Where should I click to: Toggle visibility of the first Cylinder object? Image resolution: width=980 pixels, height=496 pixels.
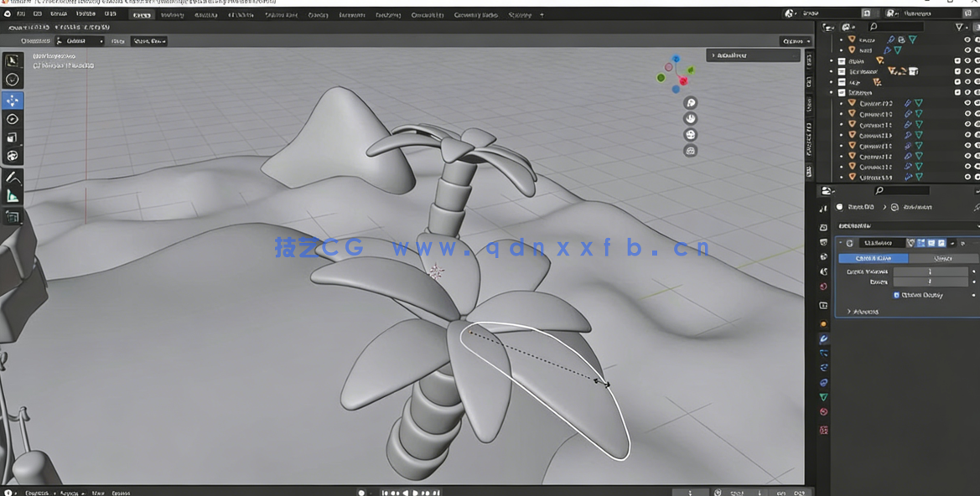tap(967, 102)
